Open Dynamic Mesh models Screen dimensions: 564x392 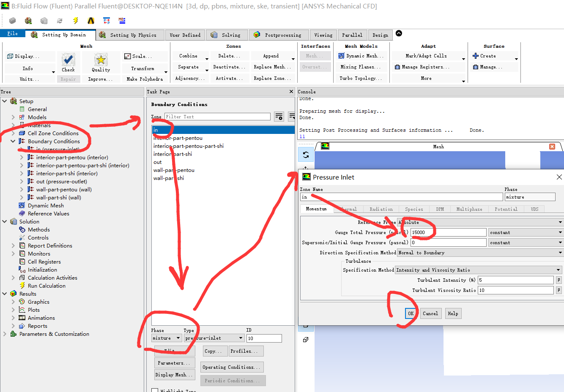click(x=361, y=56)
